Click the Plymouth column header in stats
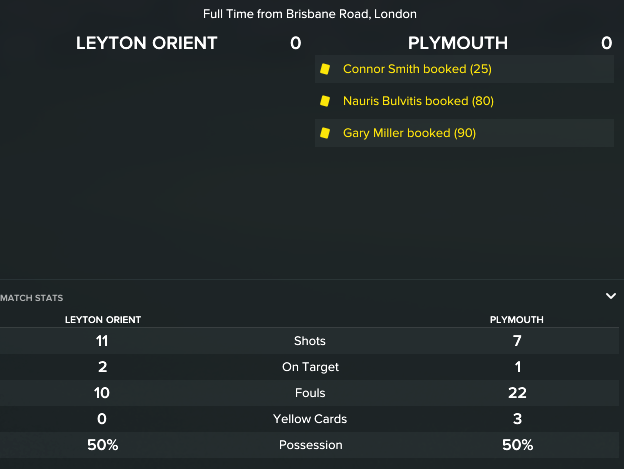The image size is (624, 469). [516, 320]
